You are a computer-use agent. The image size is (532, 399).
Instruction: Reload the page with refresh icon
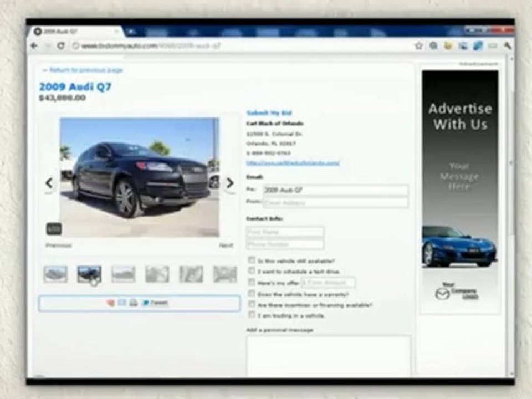tap(61, 45)
